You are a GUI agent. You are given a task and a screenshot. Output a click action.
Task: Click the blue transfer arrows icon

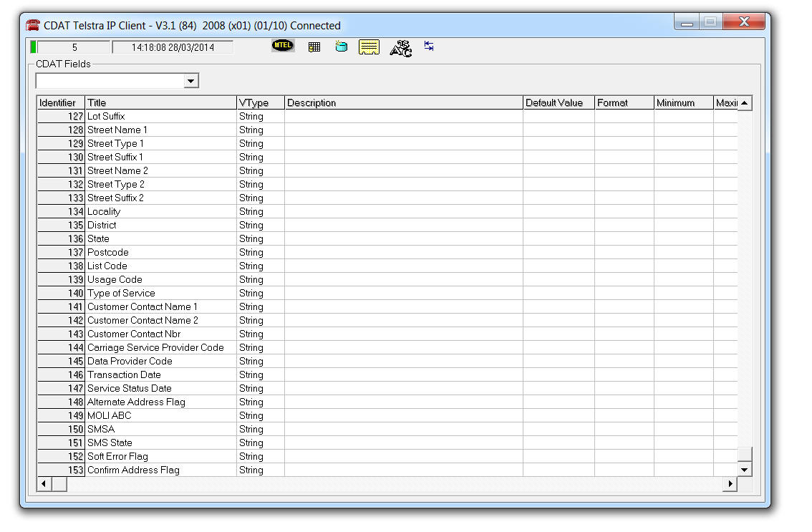[429, 47]
